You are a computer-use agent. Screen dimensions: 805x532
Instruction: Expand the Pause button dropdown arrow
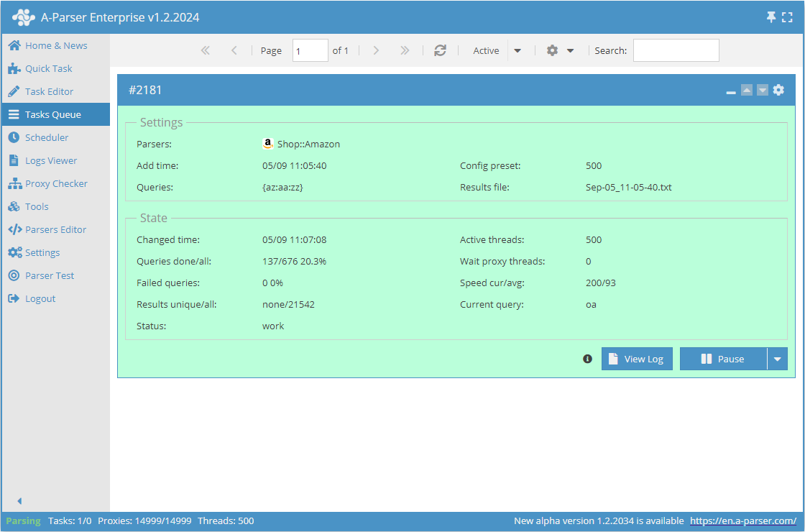(777, 359)
